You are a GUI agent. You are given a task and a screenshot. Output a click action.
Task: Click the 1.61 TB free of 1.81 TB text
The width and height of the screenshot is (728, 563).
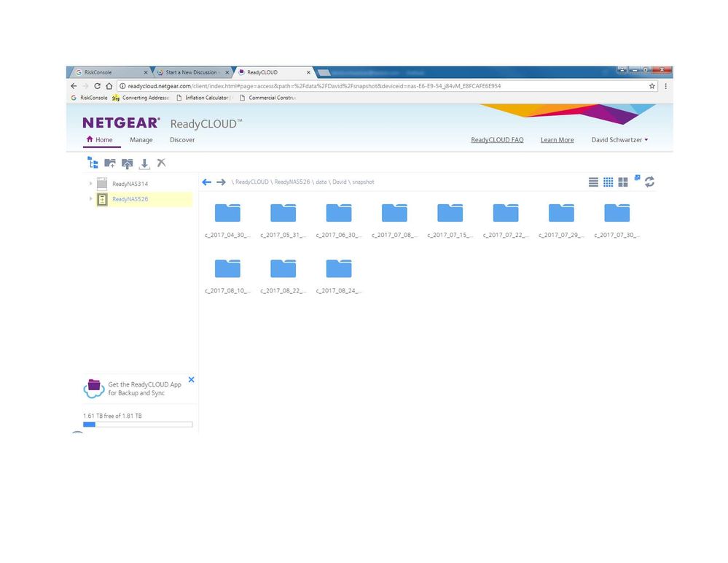pos(112,416)
